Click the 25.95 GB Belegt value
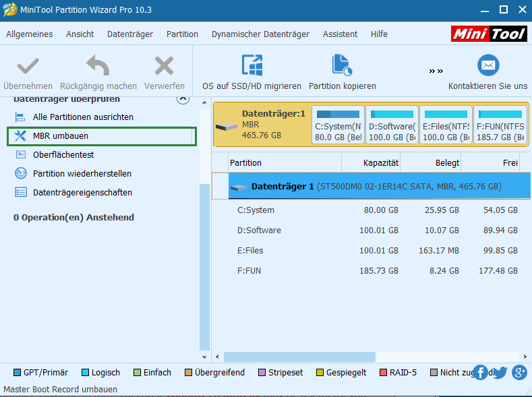 pos(442,210)
